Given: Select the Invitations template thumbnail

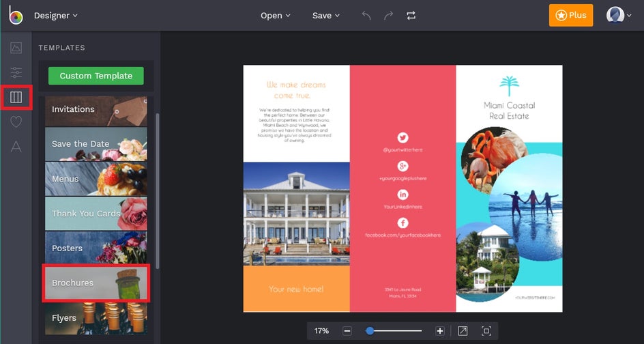Looking at the screenshot, I should click(96, 110).
